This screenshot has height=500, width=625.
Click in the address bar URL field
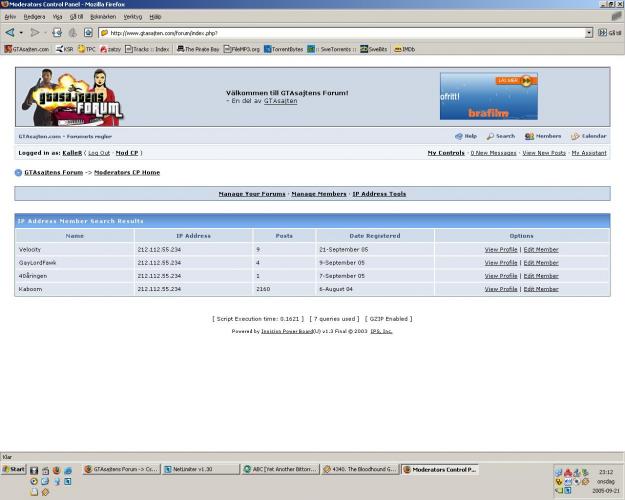pos(340,33)
